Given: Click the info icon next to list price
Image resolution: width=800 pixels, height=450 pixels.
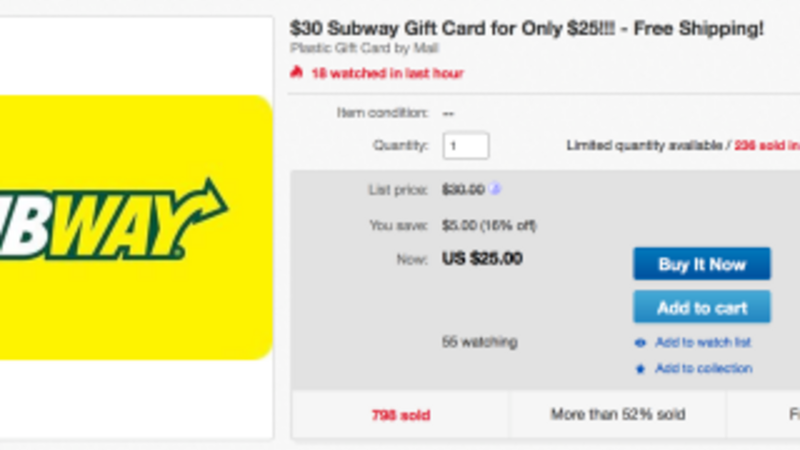Looking at the screenshot, I should click(x=497, y=189).
